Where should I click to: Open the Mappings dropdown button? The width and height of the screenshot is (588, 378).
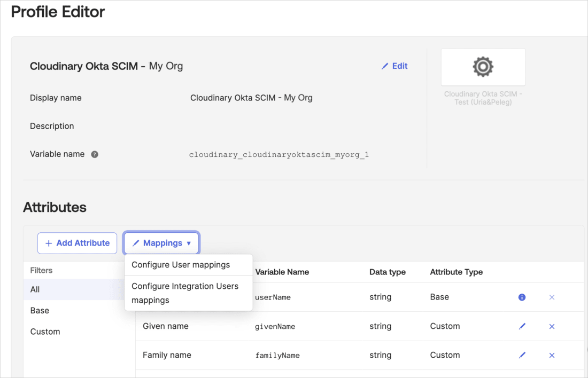(x=161, y=243)
